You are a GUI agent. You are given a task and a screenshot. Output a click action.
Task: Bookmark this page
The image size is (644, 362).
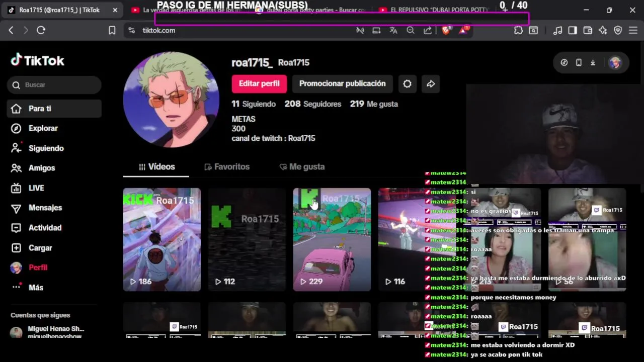(112, 30)
